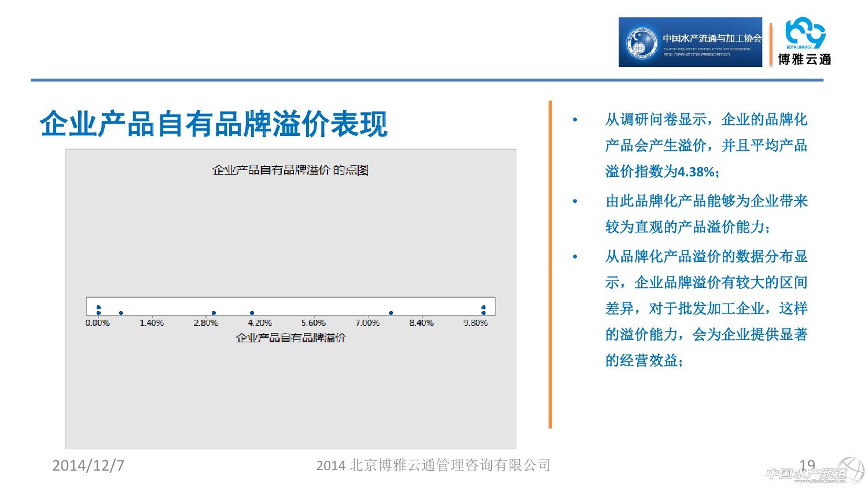Click the x-axis title below the tick labels
Image resolution: width=868 pixels, height=488 pixels.
point(290,338)
